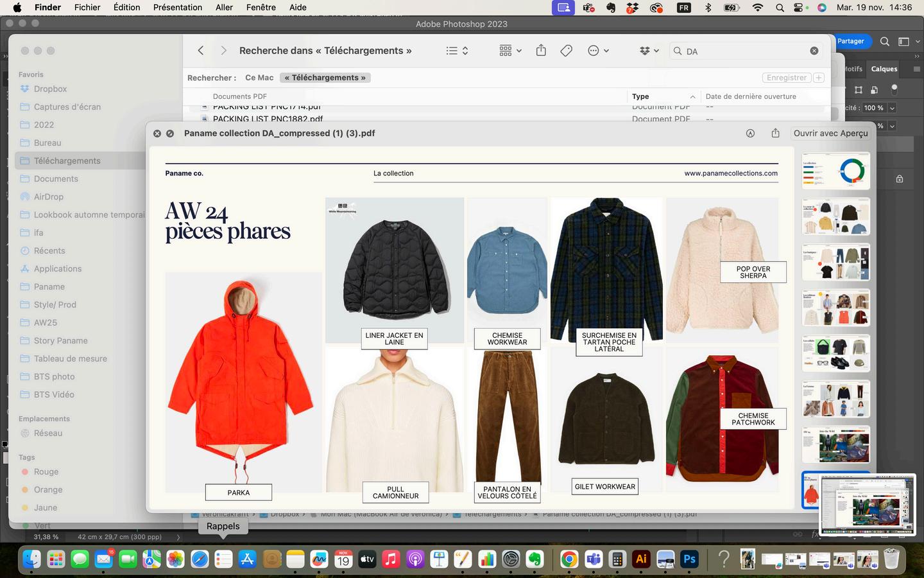Open the group-by dropdown in Finder toolbar
This screenshot has height=578, width=924.
[x=511, y=51]
